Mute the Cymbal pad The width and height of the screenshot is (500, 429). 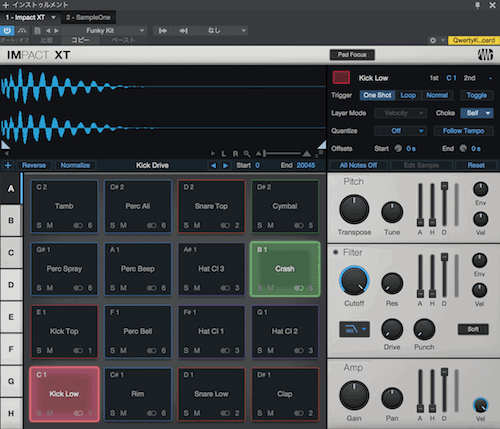271,225
